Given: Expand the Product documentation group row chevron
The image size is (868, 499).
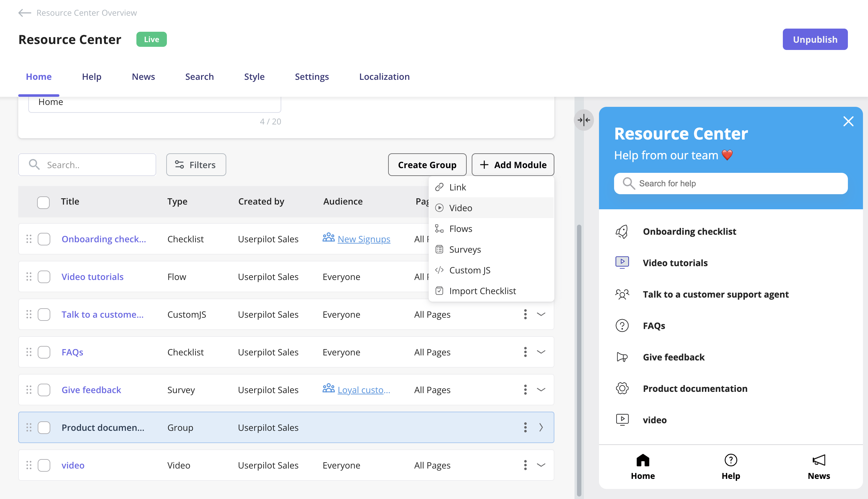Looking at the screenshot, I should [541, 427].
